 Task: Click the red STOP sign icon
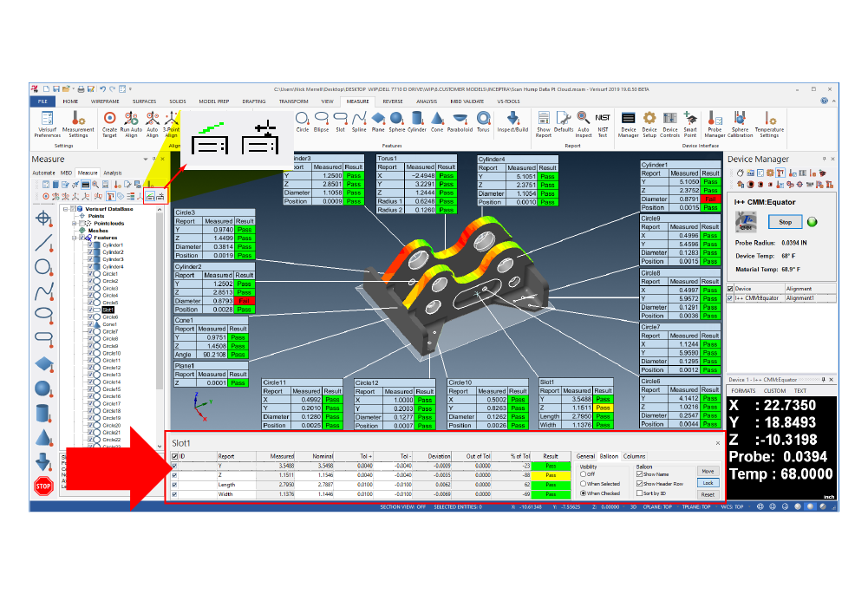43,486
